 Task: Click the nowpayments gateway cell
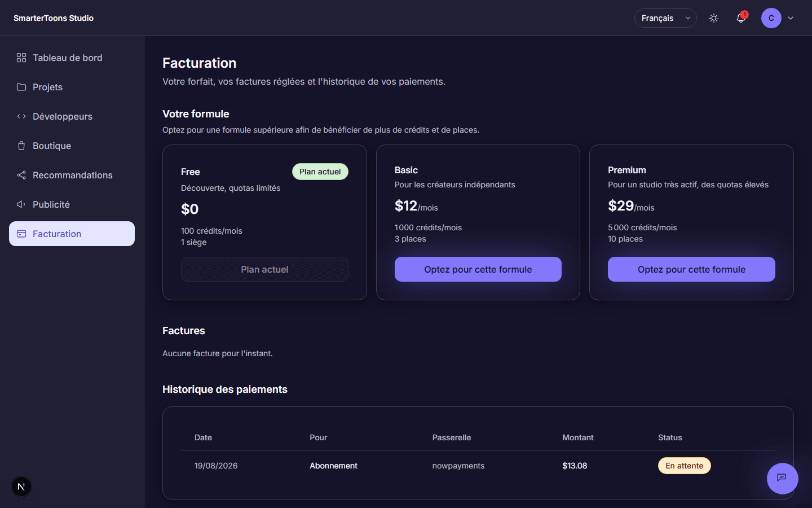pyautogui.click(x=458, y=466)
